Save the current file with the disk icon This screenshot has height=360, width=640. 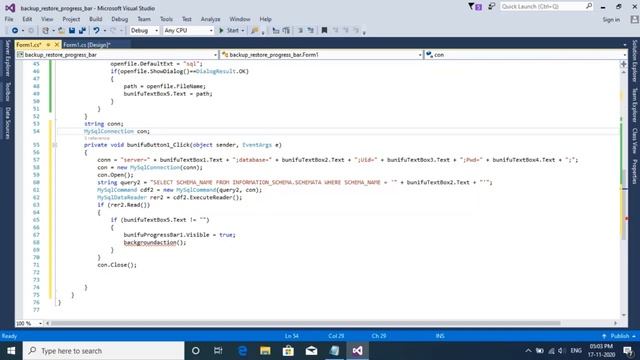72,31
